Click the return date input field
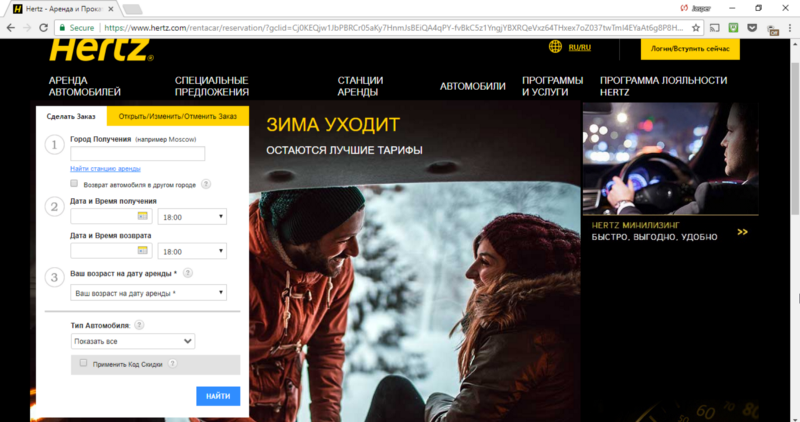 point(111,251)
